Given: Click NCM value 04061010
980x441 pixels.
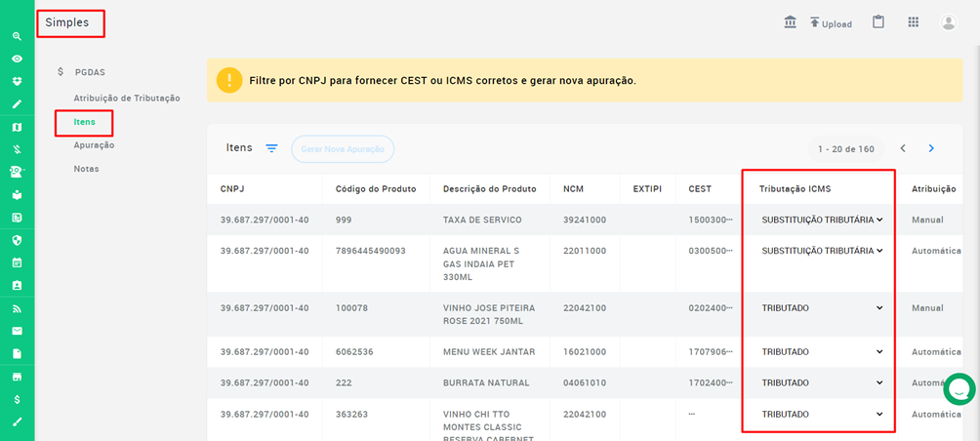Looking at the screenshot, I should (585, 382).
